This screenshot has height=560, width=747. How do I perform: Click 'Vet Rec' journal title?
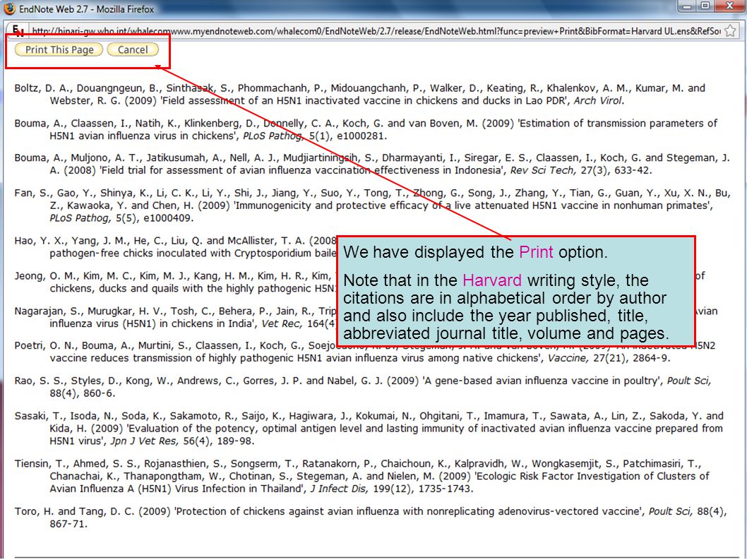281,323
